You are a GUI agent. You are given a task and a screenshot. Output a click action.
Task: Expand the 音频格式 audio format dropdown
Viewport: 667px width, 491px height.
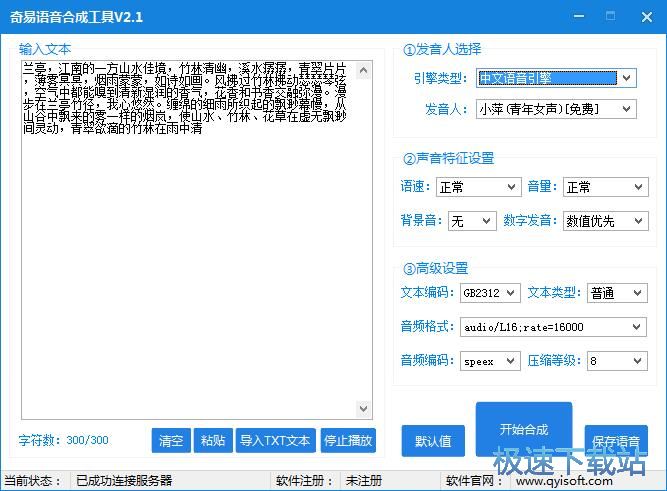pyautogui.click(x=554, y=327)
